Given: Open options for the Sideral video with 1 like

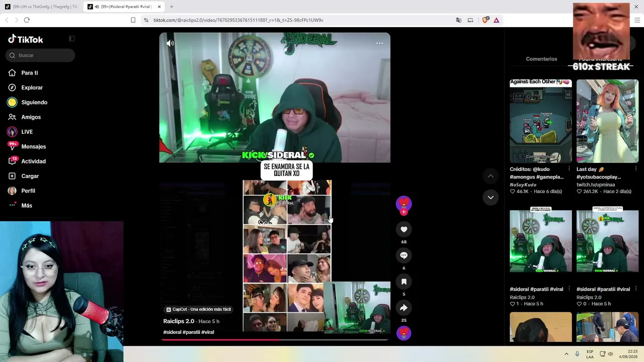Looking at the screenshot, I should coord(569,289).
